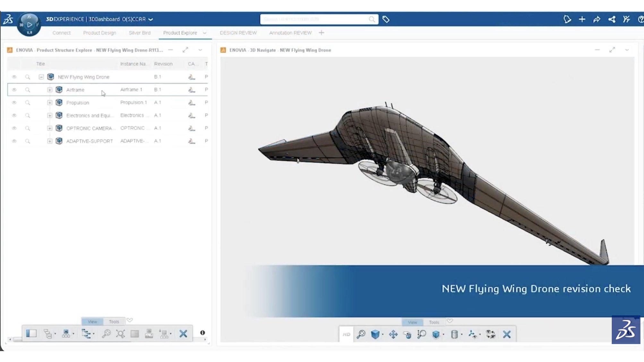This screenshot has height=362, width=644.
Task: Select Tools tab in 3D Navigate toolbar
Action: click(434, 322)
